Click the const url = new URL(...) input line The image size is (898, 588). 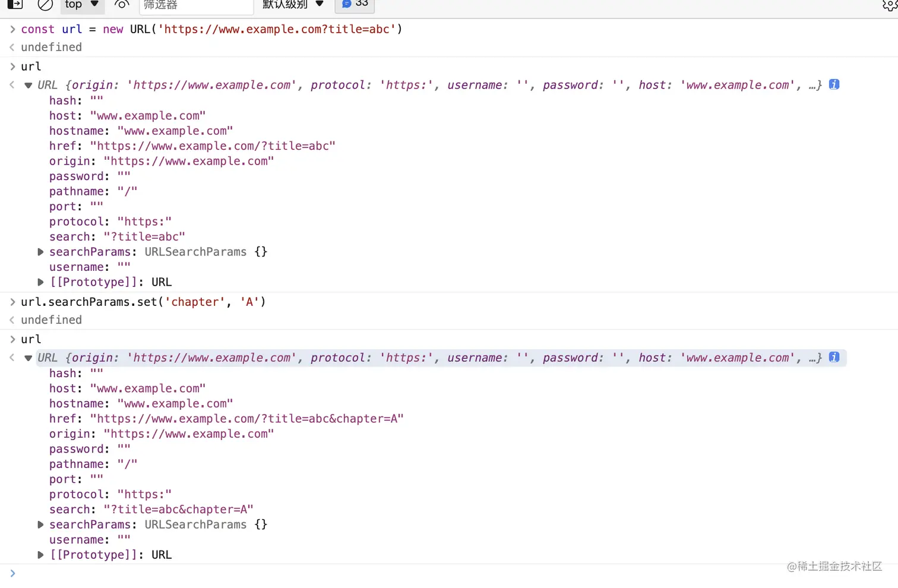tap(211, 29)
